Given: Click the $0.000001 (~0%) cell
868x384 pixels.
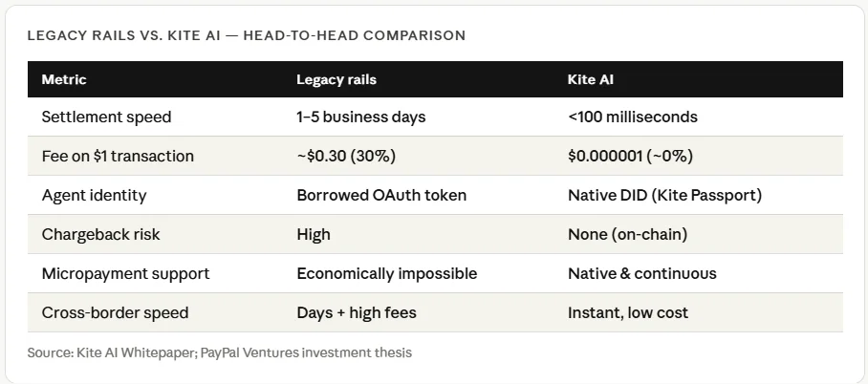Looking at the screenshot, I should (x=630, y=156).
